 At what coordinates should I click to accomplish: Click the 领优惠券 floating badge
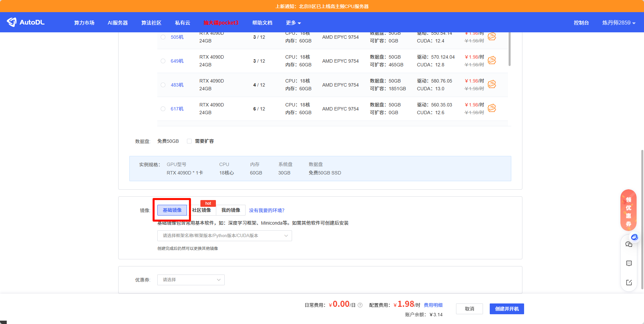tap(629, 210)
